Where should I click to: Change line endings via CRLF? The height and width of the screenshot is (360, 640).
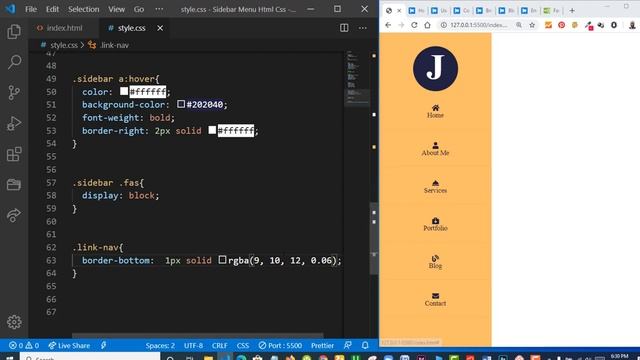pyautogui.click(x=220, y=345)
